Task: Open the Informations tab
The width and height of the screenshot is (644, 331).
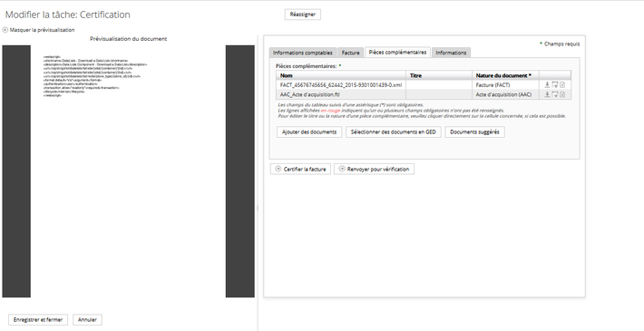Action: pyautogui.click(x=451, y=53)
